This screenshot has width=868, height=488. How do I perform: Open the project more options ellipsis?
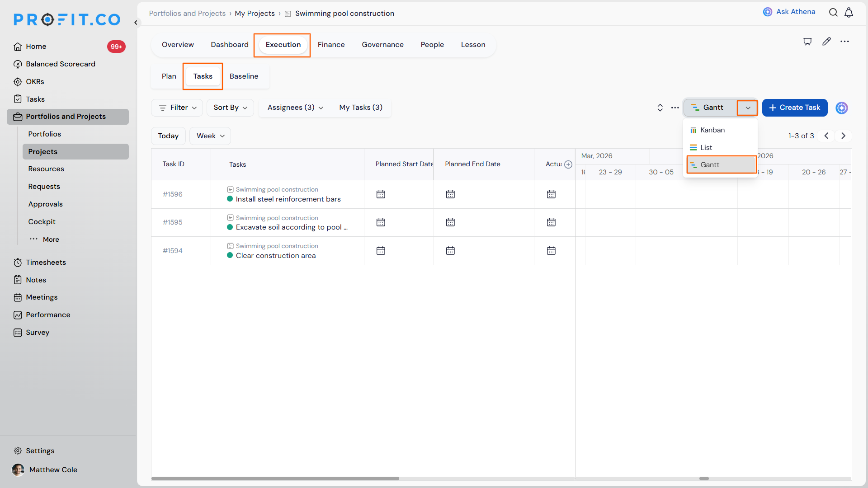click(844, 42)
